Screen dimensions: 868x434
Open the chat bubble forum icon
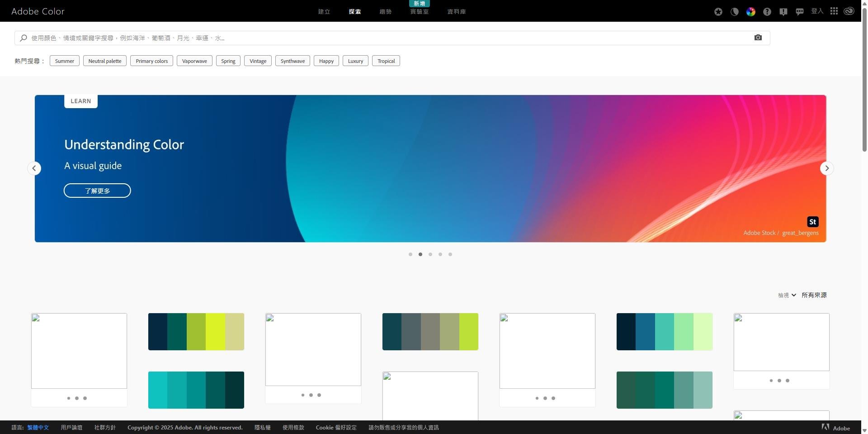(x=800, y=12)
